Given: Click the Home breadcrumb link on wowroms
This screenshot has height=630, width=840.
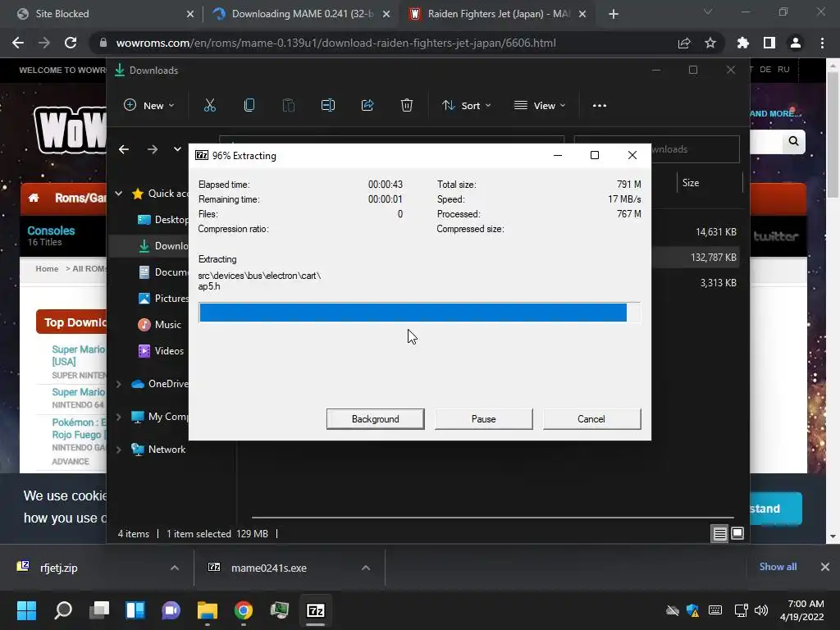Looking at the screenshot, I should [x=47, y=269].
